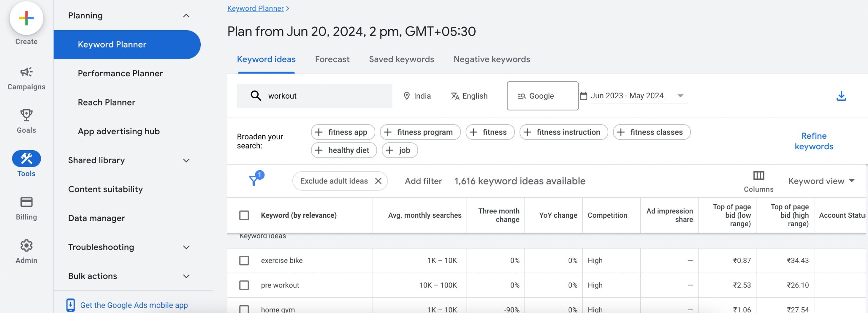Viewport: 868px width, 313px height.
Task: Switch to Keyword ideas tab
Action: click(x=266, y=59)
